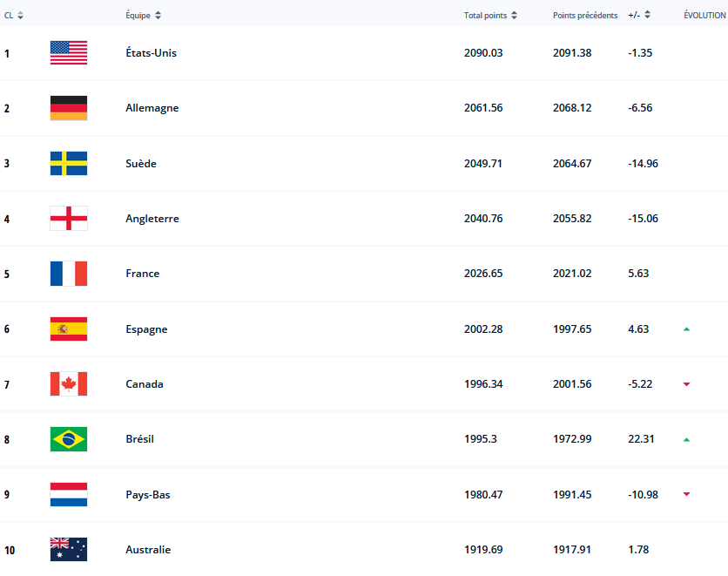Open the États-Unis team link
Viewport: 728px width, 576px height.
[x=151, y=53]
